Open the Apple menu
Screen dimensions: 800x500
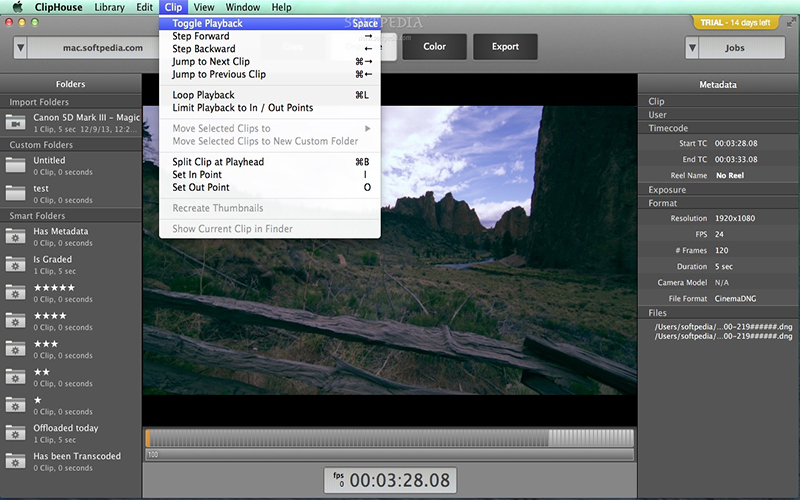tap(18, 7)
